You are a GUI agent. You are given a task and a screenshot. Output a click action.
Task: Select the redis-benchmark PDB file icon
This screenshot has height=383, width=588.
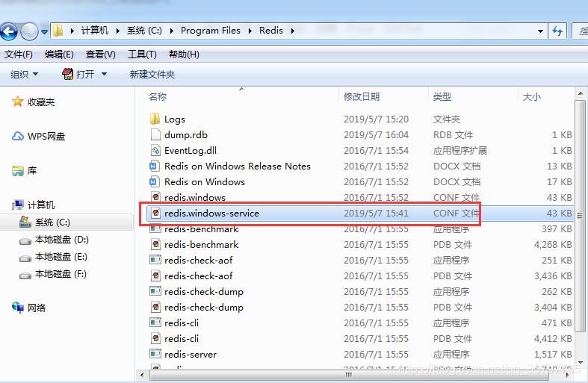coord(155,245)
